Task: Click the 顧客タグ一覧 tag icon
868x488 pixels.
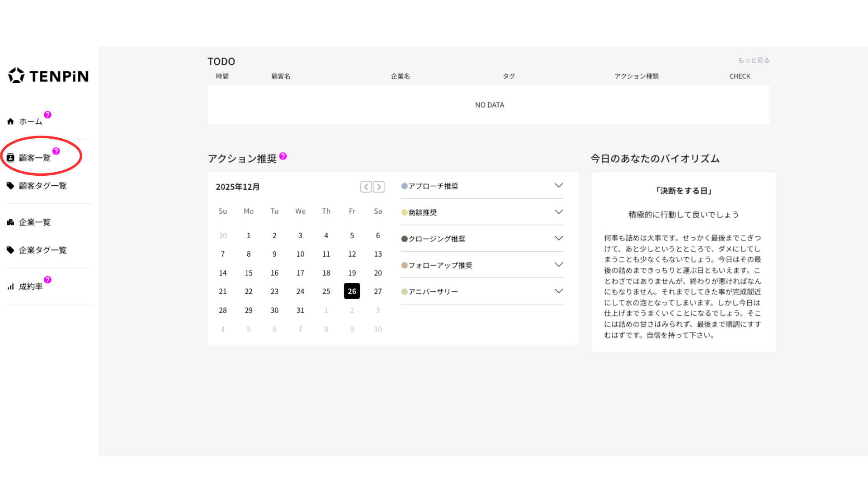Action: pyautogui.click(x=10, y=186)
